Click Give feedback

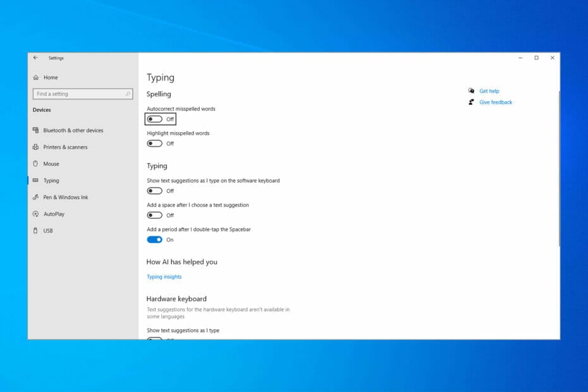[496, 102]
